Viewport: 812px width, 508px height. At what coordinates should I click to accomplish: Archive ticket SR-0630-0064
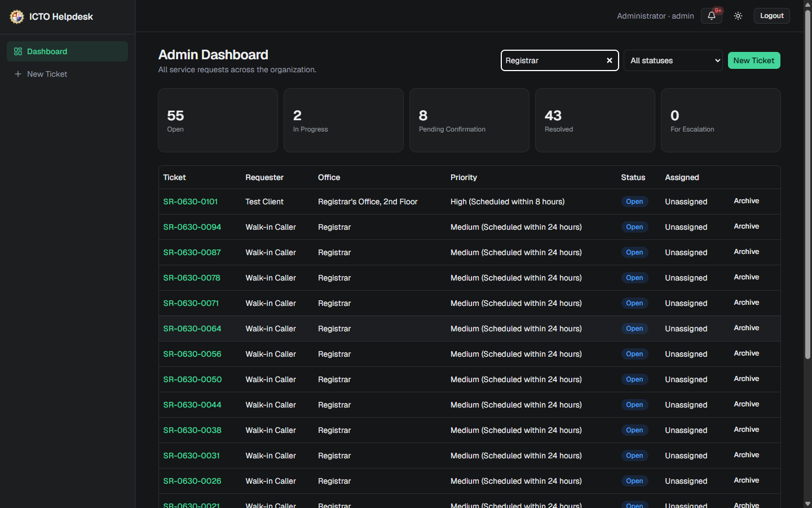pos(747,328)
